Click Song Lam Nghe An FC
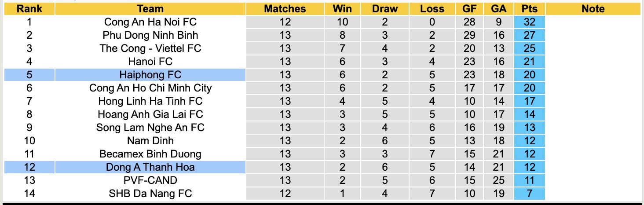The height and width of the screenshot is (205, 644). coord(150,128)
